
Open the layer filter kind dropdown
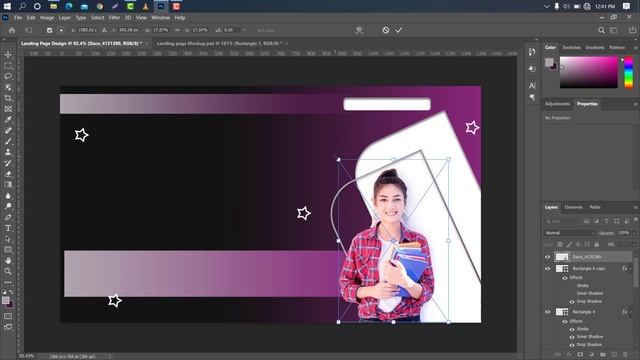tap(562, 221)
